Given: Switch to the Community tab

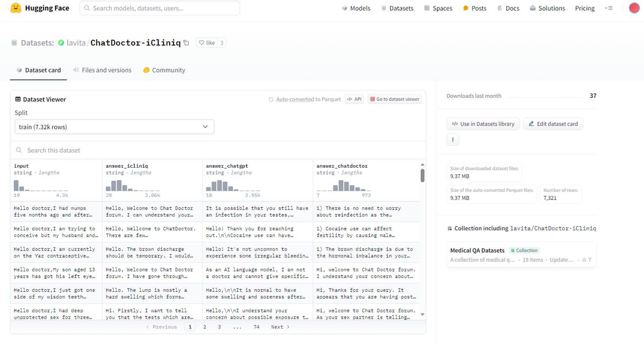Looking at the screenshot, I should (164, 70).
